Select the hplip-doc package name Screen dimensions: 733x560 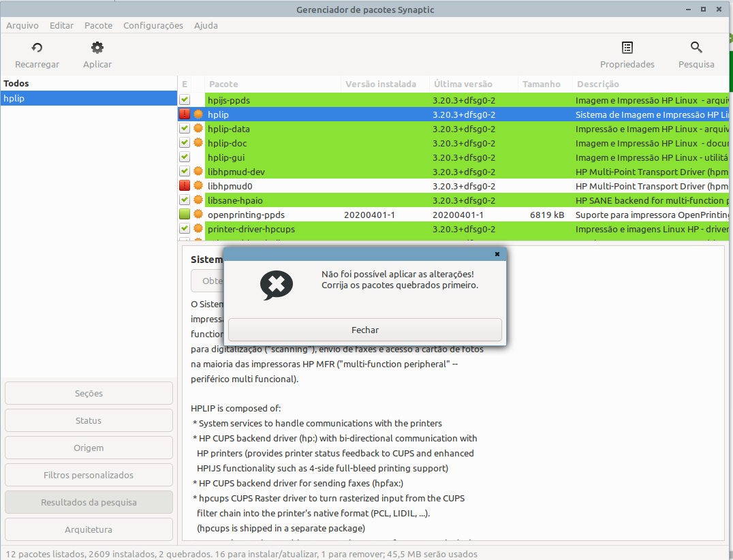(228, 143)
